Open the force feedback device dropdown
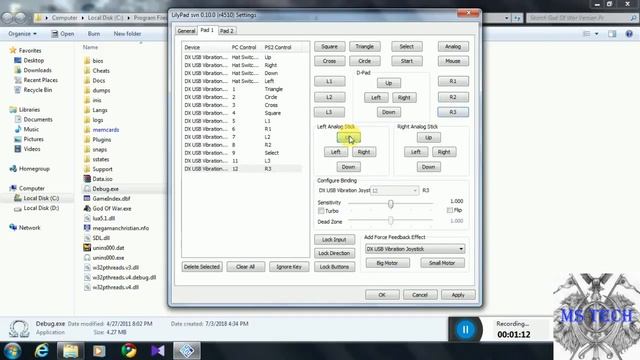 click(x=415, y=249)
